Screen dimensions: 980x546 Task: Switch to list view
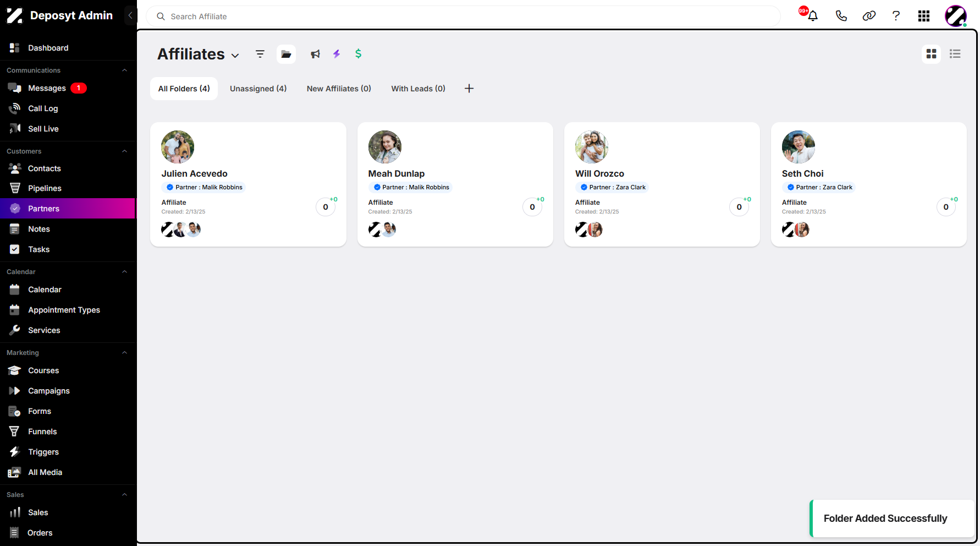pos(955,54)
